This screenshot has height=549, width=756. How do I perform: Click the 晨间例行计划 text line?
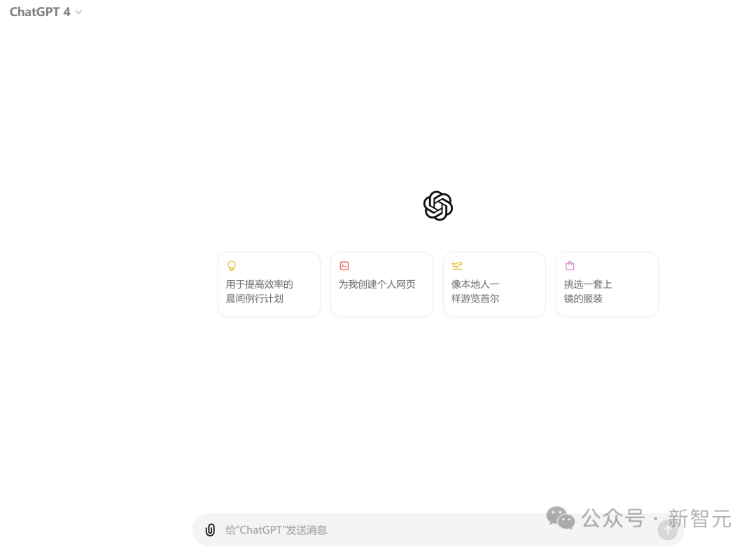click(255, 299)
